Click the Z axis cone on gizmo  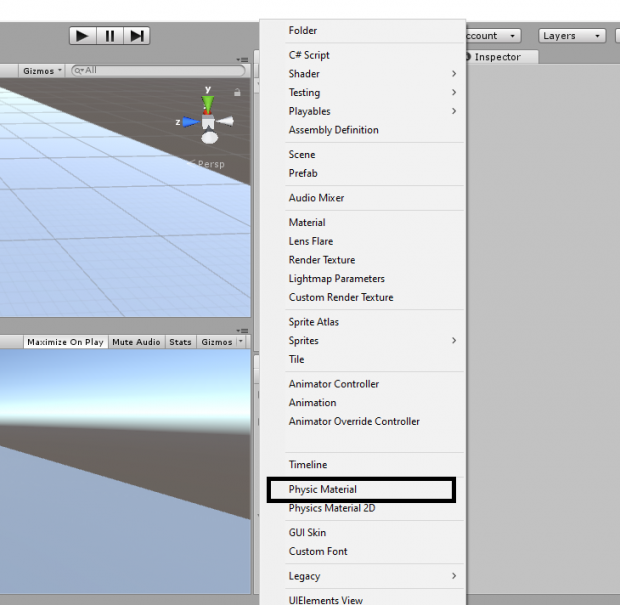click(187, 122)
